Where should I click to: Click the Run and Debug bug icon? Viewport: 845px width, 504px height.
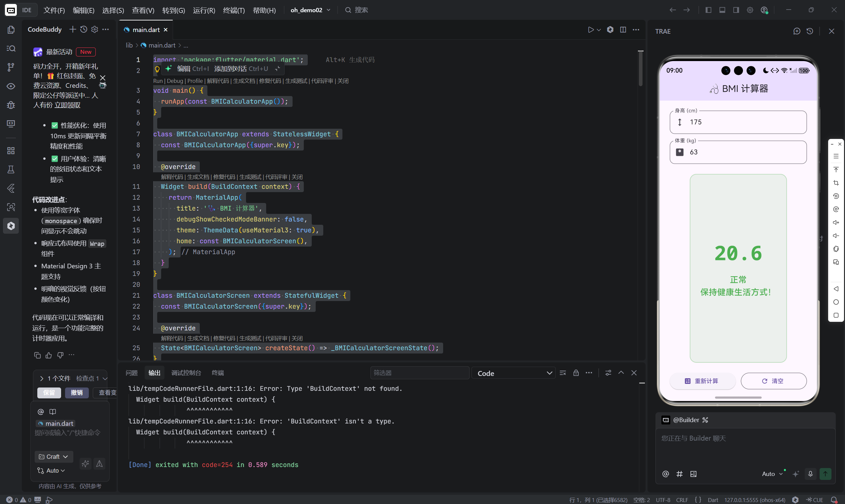11,105
